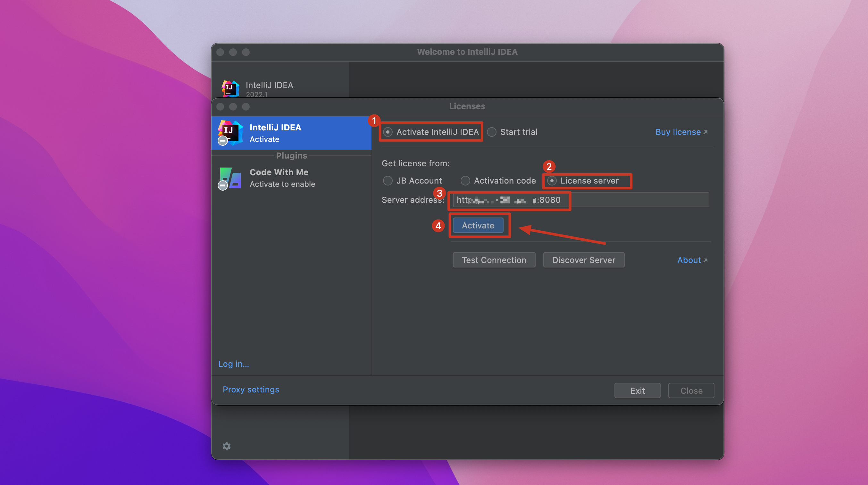Choose License server radio option

552,181
